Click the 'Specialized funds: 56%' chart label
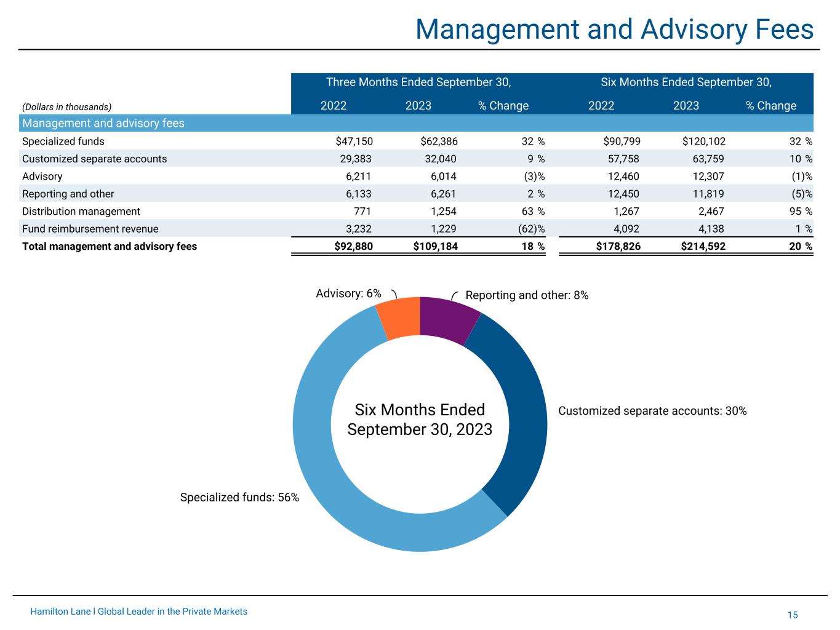The width and height of the screenshot is (840, 630). tap(239, 497)
